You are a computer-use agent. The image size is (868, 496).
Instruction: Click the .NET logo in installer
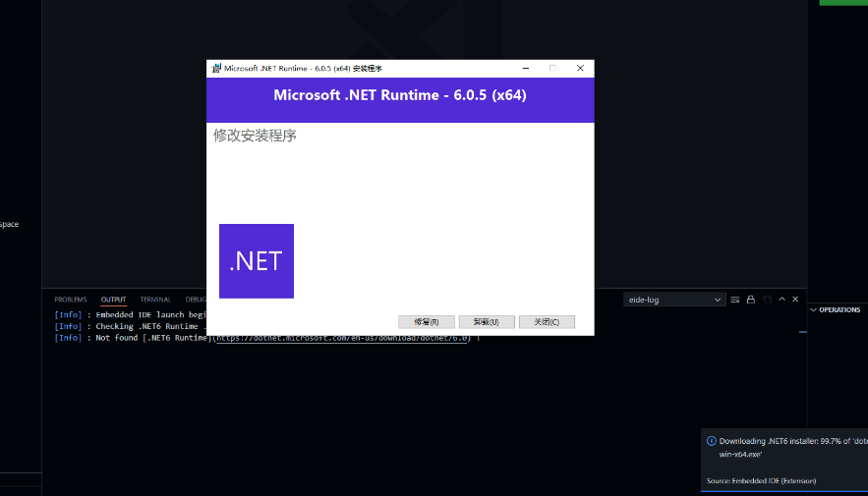[257, 261]
